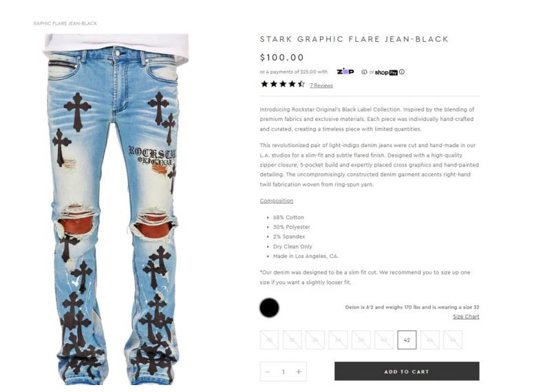Viewport: 534px width, 392px height.
Task: Click the quantity number field
Action: [283, 372]
